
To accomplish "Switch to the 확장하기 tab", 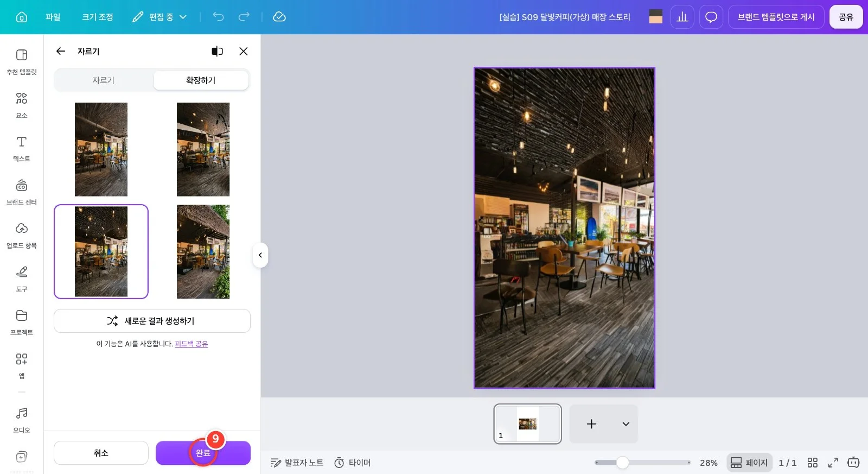I will (x=201, y=80).
